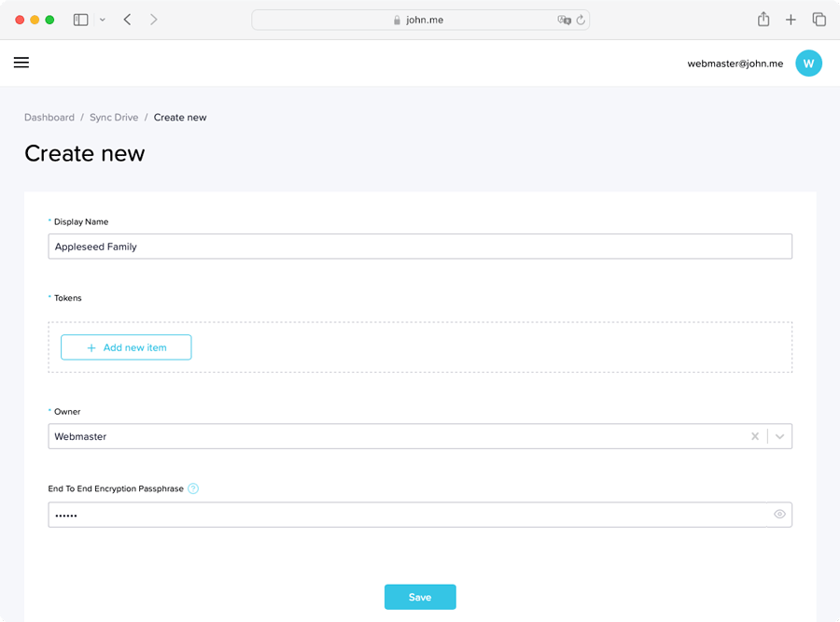This screenshot has height=622, width=840.
Task: Click the passphrase help question-mark icon
Action: coord(193,488)
